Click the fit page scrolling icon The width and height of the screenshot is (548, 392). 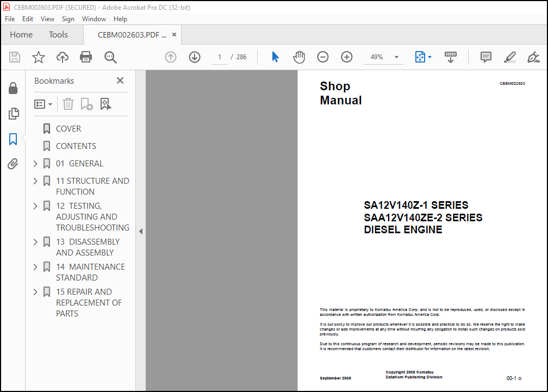pyautogui.click(x=420, y=57)
